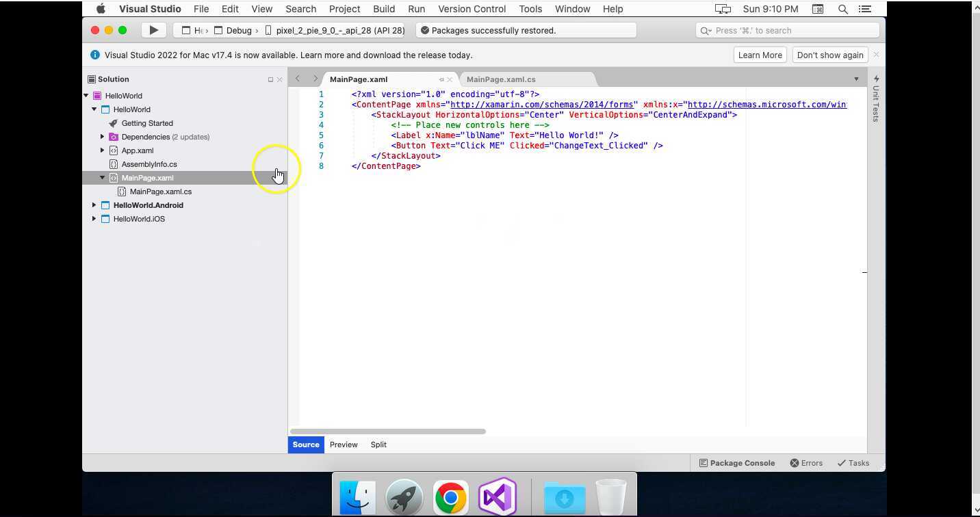Screen dimensions: 980x517
Task: Open the Apple menu
Action: pos(101,9)
